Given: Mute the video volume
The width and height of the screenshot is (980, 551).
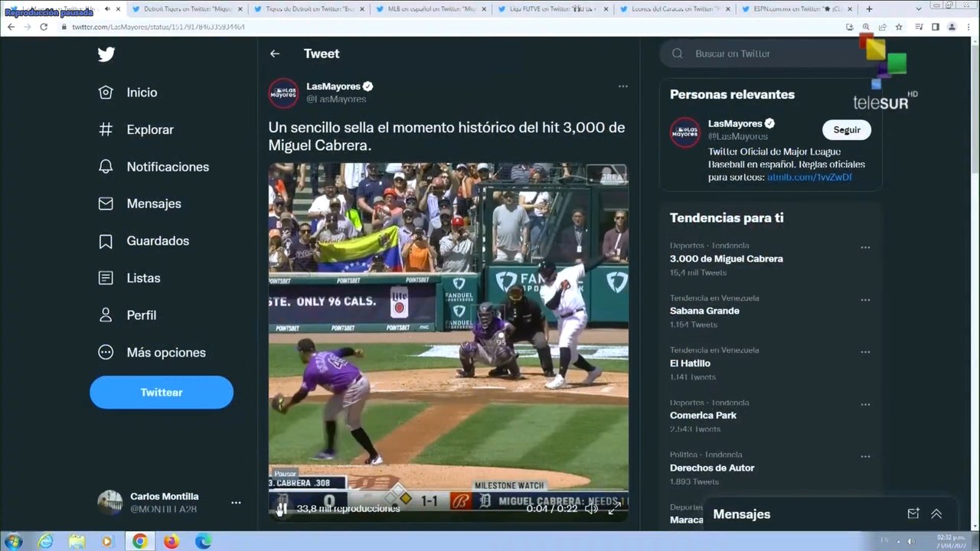Looking at the screenshot, I should [x=591, y=508].
